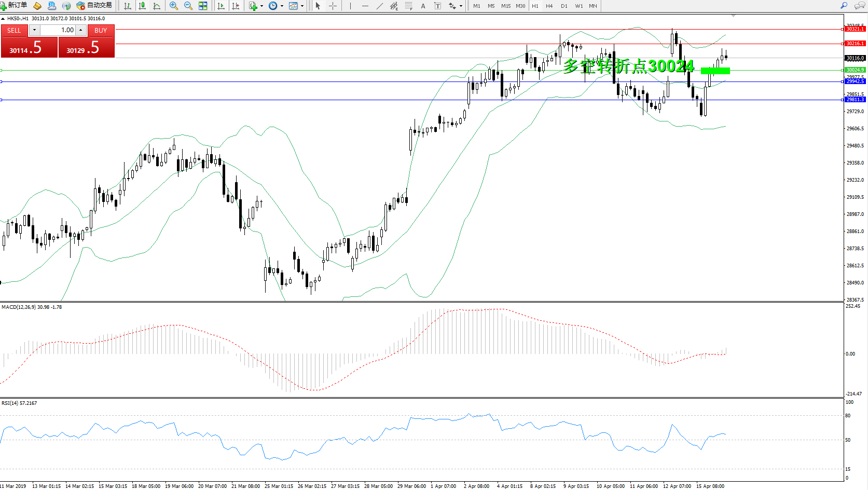This screenshot has width=868, height=490.
Task: Expand the chart templates dropdown
Action: [302, 6]
